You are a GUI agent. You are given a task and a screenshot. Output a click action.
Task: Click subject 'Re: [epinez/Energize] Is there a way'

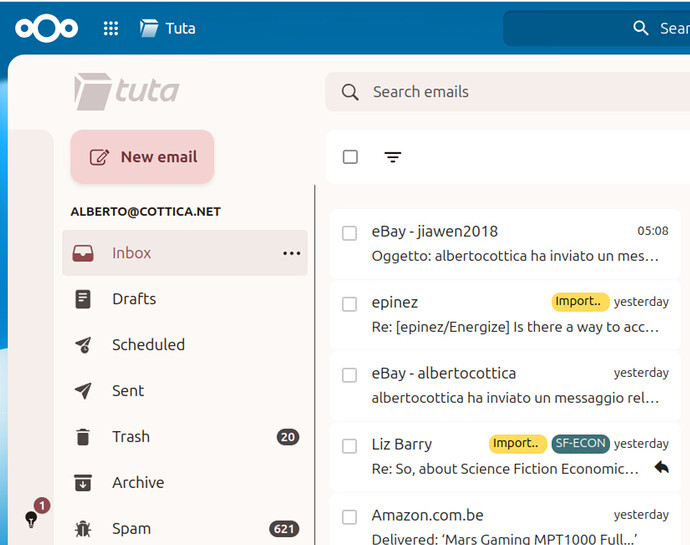515,327
